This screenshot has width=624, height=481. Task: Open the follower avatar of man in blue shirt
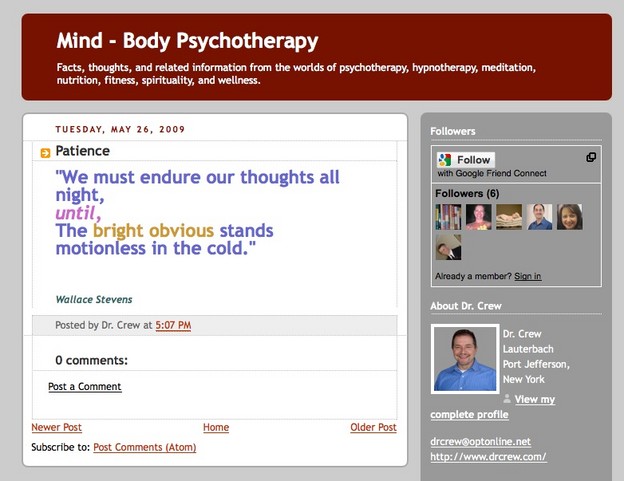pos(539,217)
